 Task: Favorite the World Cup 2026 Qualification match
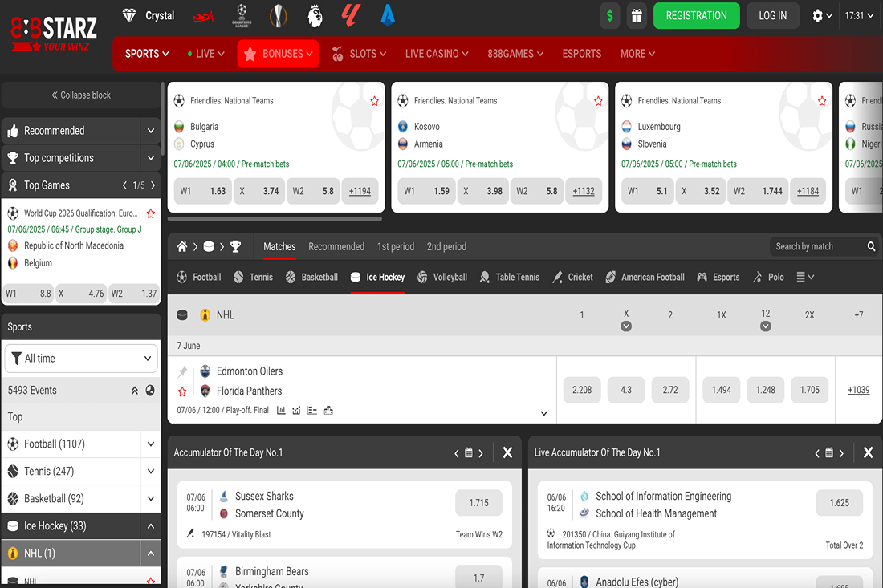tap(150, 214)
